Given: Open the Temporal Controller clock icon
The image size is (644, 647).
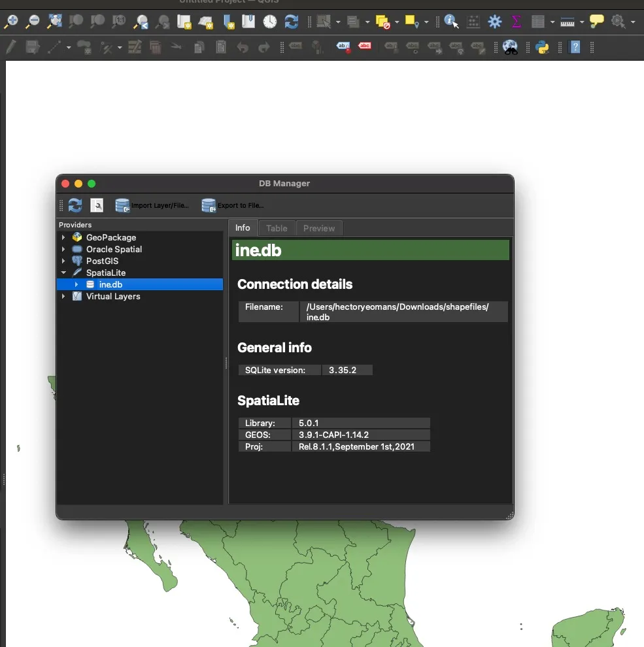Looking at the screenshot, I should 270,22.
